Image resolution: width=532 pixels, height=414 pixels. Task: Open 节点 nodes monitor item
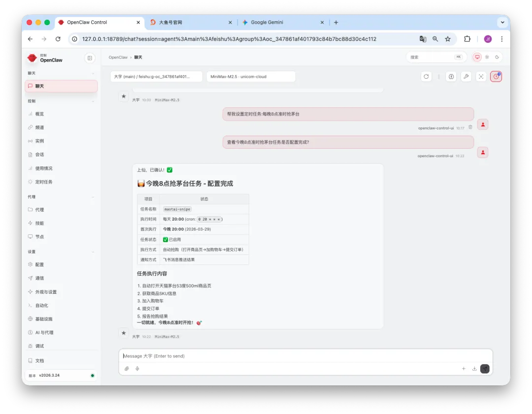(x=61, y=237)
